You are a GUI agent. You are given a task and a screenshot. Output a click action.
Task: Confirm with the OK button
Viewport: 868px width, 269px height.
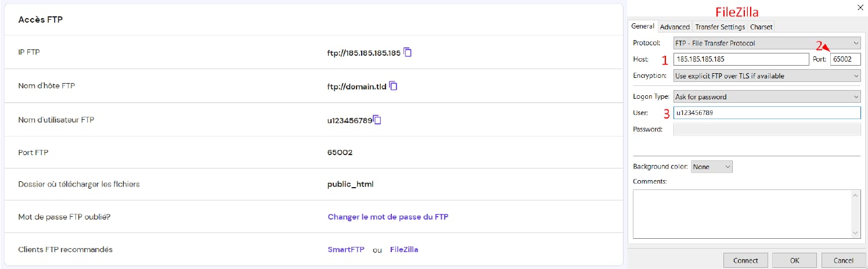[x=794, y=260]
